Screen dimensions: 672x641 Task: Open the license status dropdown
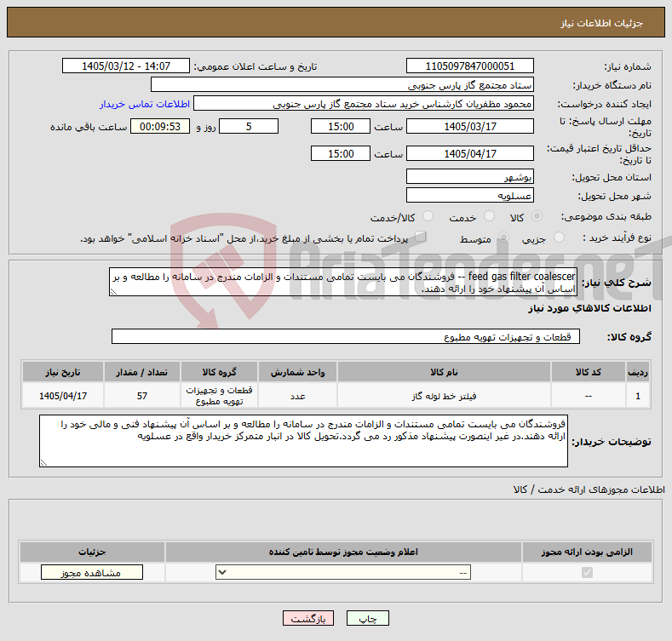tap(343, 572)
